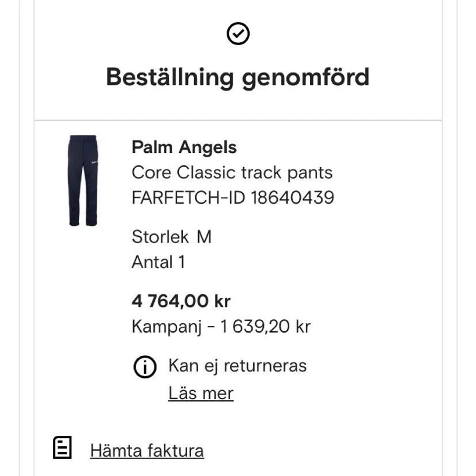Click the Beställning genomförd heading
The image size is (476, 476).
coord(238,77)
